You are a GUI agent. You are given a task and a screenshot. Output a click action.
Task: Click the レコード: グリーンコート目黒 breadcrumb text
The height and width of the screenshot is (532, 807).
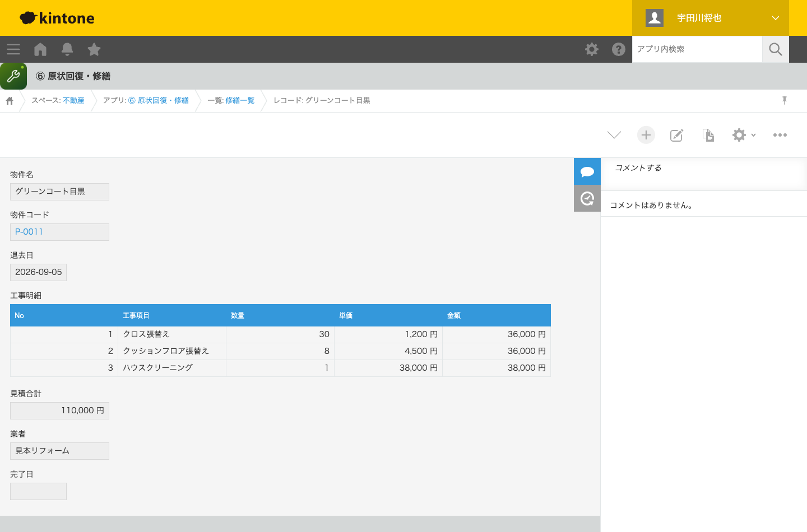click(x=322, y=100)
